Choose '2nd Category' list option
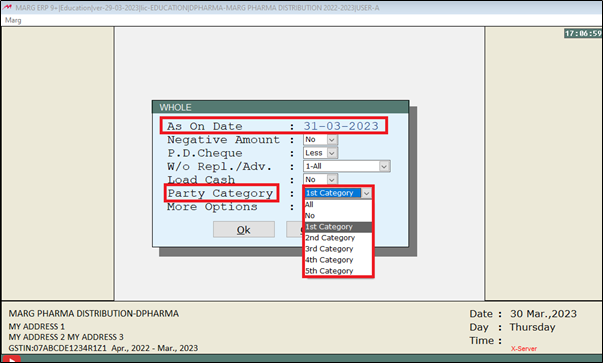 click(x=338, y=238)
